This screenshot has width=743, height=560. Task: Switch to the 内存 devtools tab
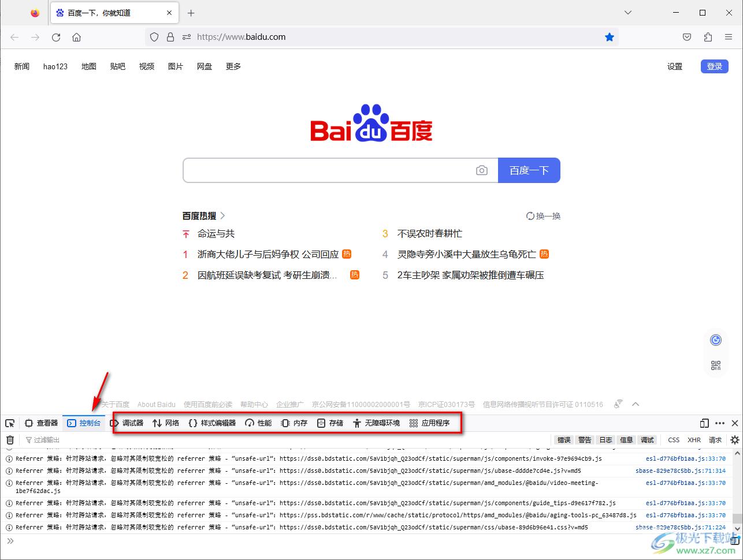[294, 423]
